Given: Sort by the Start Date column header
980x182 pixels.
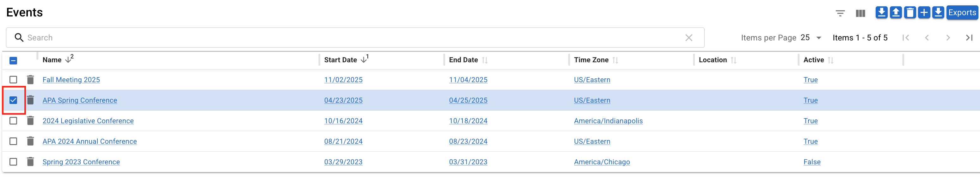Looking at the screenshot, I should coord(340,60).
